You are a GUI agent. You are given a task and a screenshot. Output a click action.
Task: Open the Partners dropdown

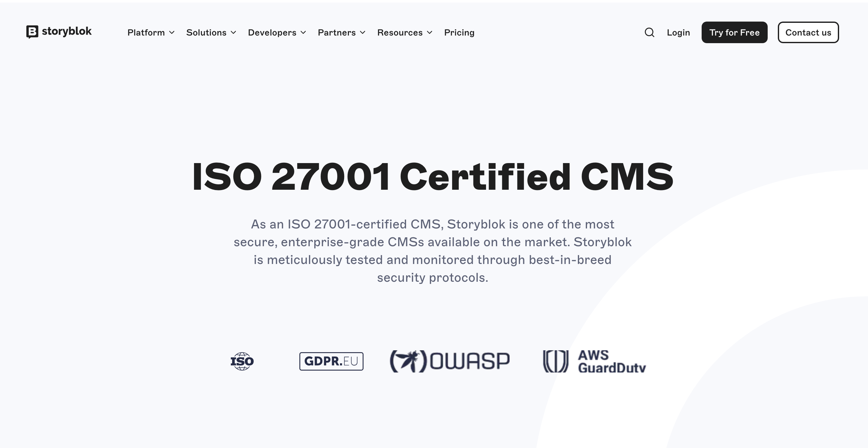342,32
